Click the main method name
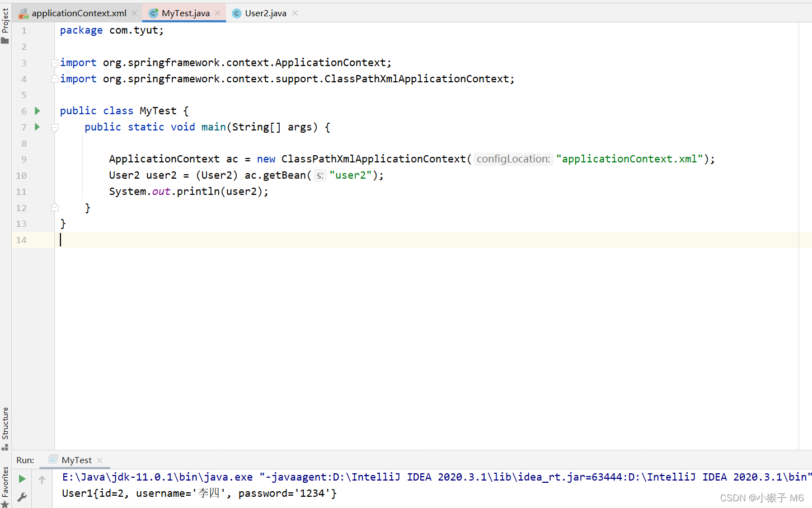The width and height of the screenshot is (812, 508). point(213,127)
